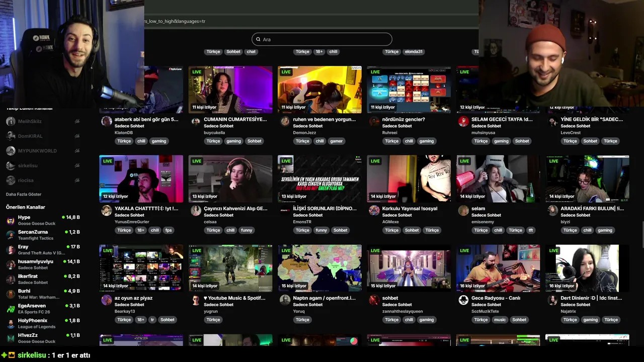Open the Youtube Music & Spotify stream thumbnail

(230, 268)
